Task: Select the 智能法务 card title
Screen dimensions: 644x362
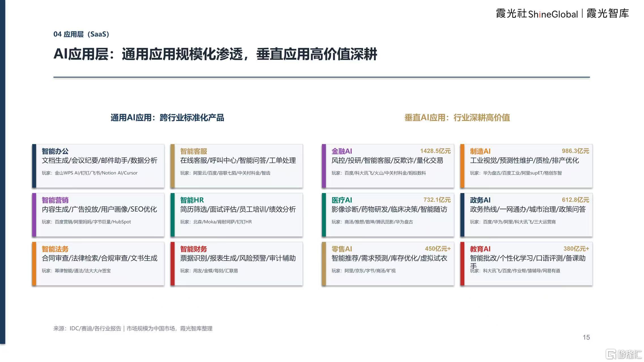Action: (x=55, y=249)
